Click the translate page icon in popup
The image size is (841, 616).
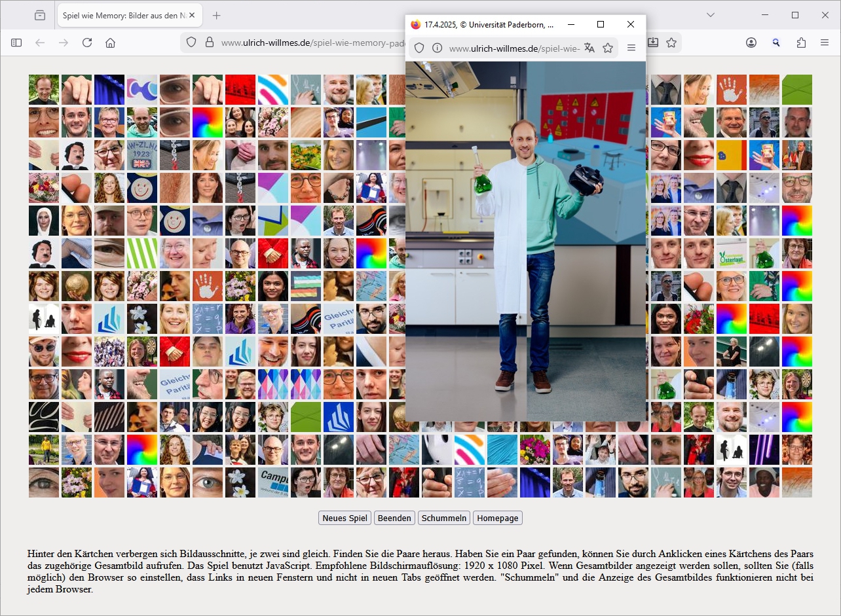(589, 48)
